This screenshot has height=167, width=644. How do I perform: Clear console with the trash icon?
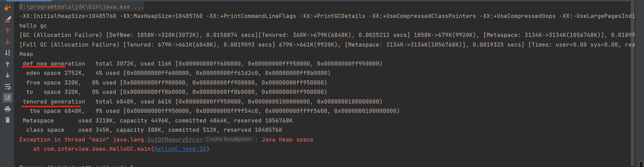[7, 120]
